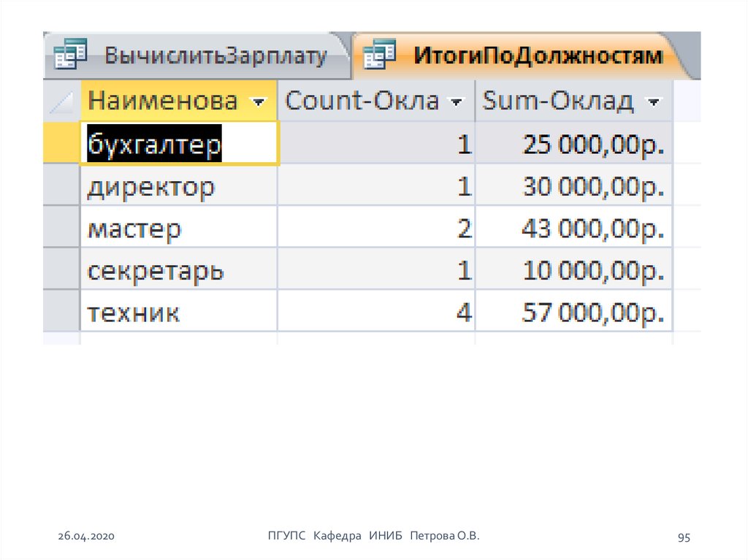Open the Наименова column dropdown arrow

coord(259,102)
